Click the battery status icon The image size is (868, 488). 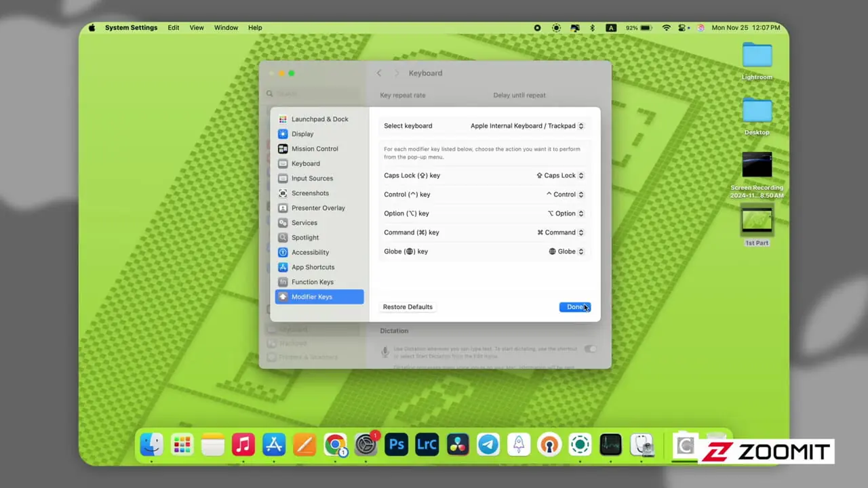(x=646, y=28)
